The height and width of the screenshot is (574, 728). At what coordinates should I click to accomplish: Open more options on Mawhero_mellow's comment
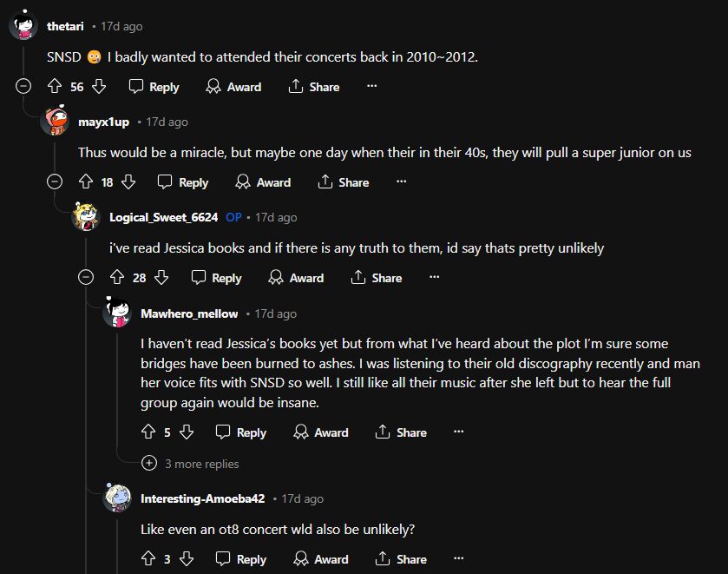459,432
